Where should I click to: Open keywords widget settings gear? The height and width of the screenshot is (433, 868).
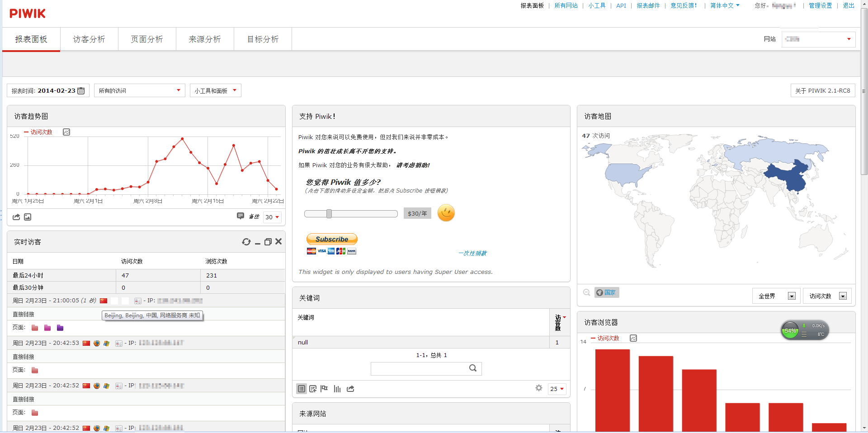(x=539, y=388)
